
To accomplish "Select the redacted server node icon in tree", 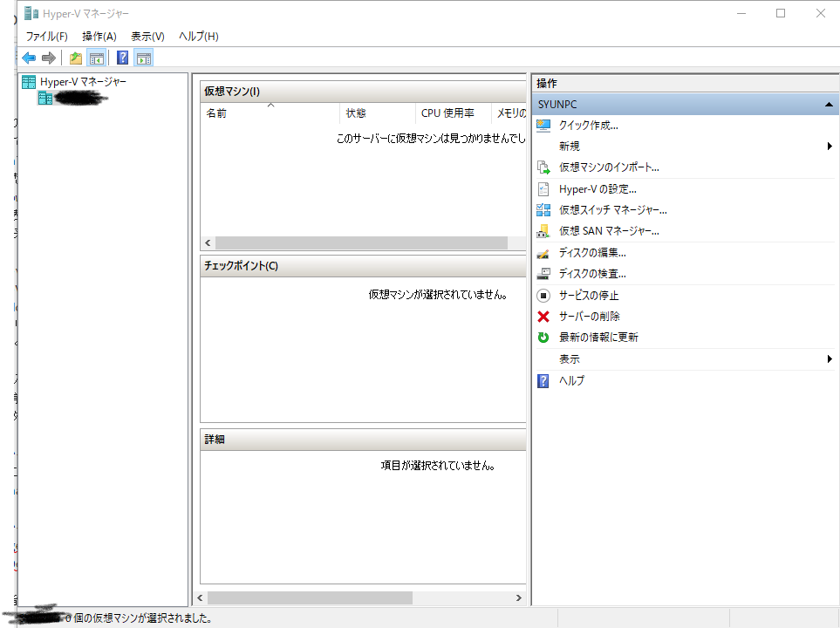I will pos(45,98).
